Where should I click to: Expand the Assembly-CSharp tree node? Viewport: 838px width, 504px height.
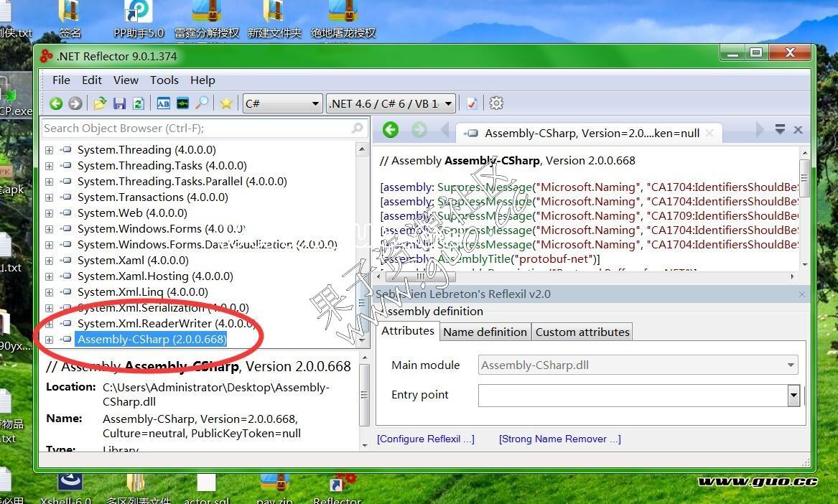[x=49, y=340]
